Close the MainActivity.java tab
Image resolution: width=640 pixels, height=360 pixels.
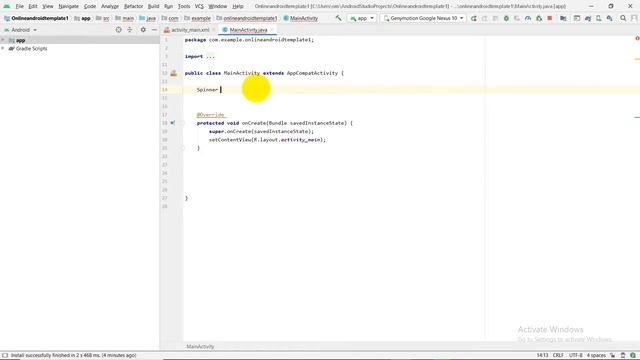point(272,30)
